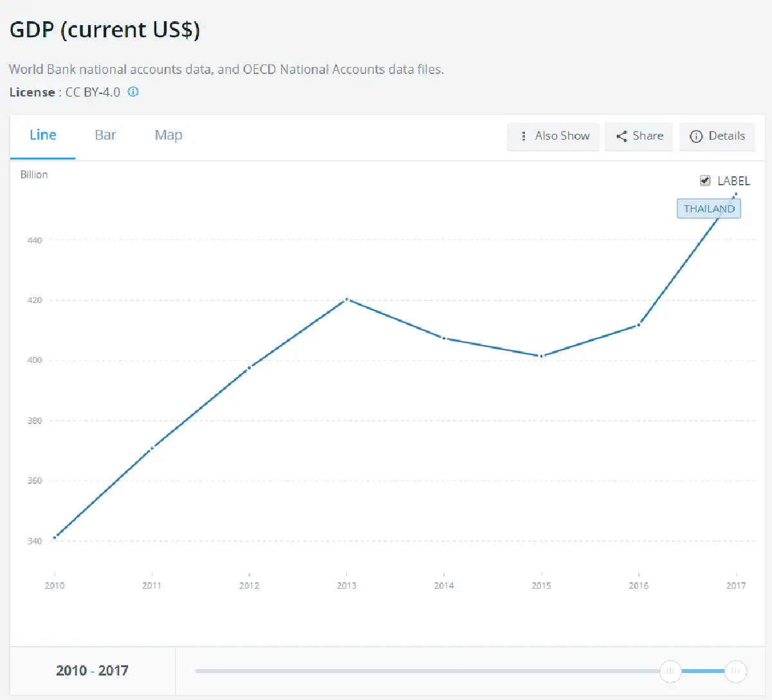772x700 pixels.
Task: Click the share icon
Action: click(621, 136)
